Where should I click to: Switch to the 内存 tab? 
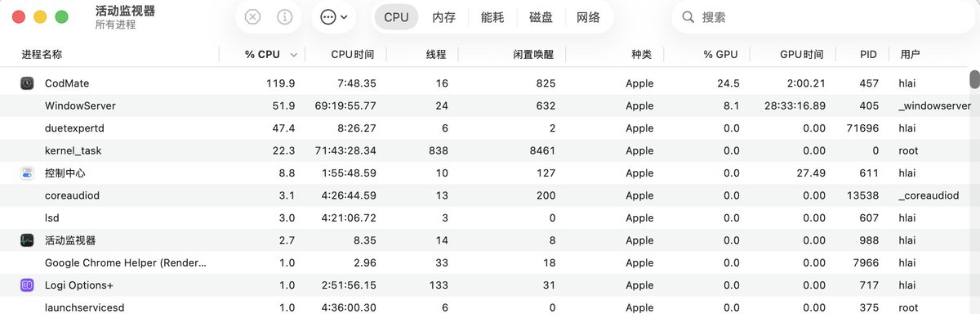tap(443, 17)
